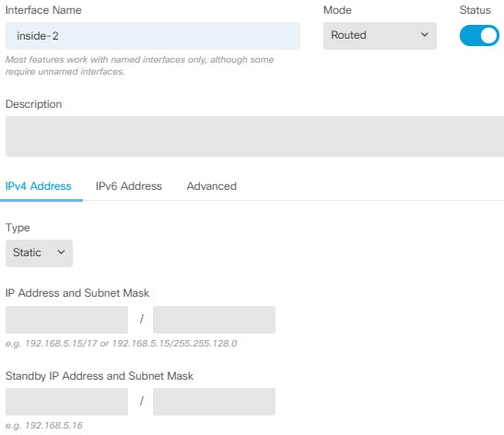Toggle the interface Status switch
504x435 pixels.
coord(479,36)
